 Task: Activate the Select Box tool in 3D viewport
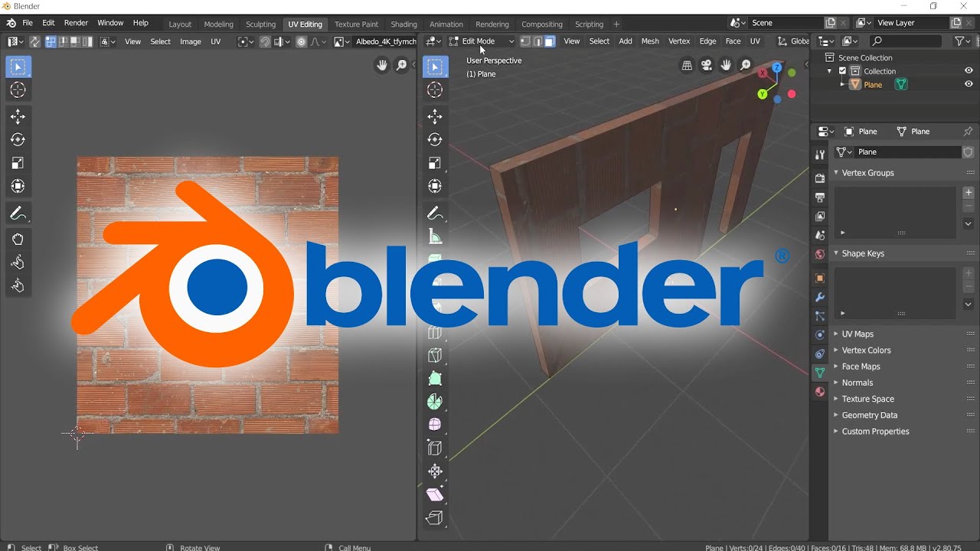435,67
